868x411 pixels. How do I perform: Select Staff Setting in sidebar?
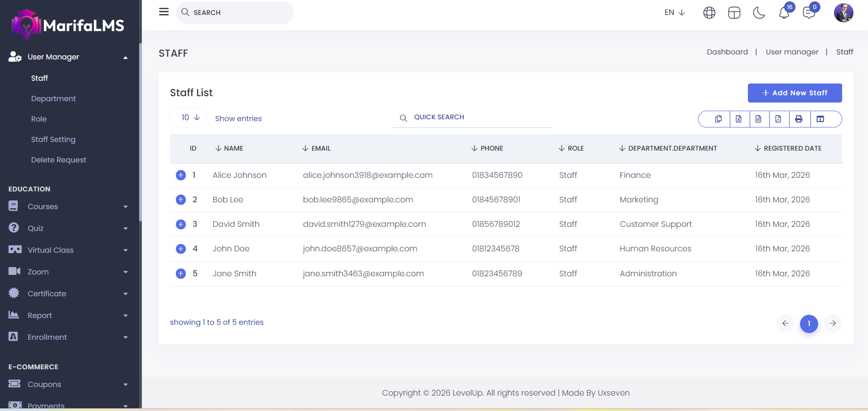coord(53,139)
